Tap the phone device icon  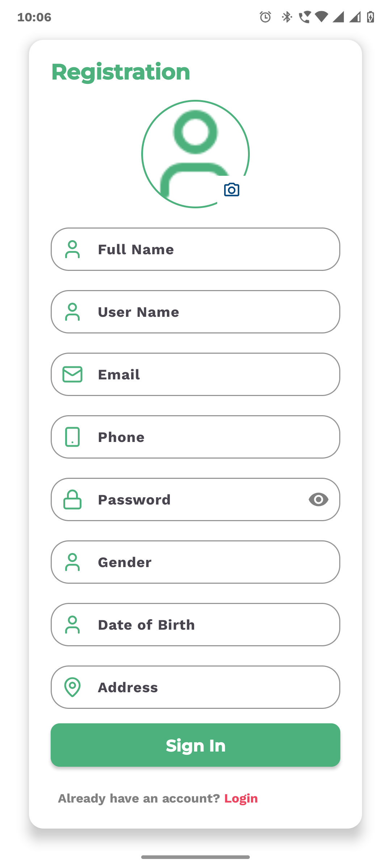click(x=72, y=437)
